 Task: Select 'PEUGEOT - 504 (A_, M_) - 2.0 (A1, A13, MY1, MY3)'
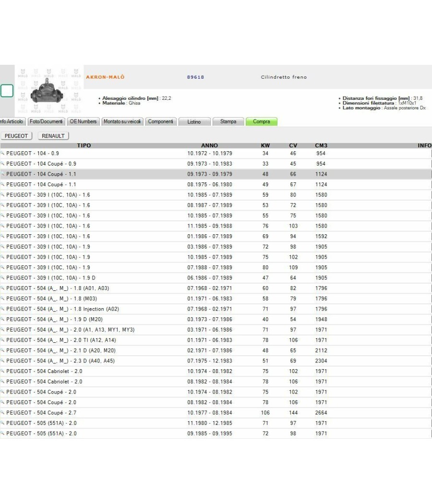click(71, 330)
